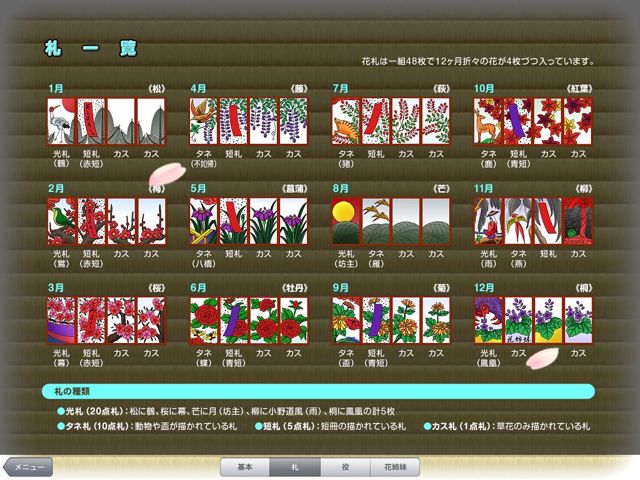Click the 短札 (5点札) description text
The height and width of the screenshot is (480, 640).
pos(331,427)
